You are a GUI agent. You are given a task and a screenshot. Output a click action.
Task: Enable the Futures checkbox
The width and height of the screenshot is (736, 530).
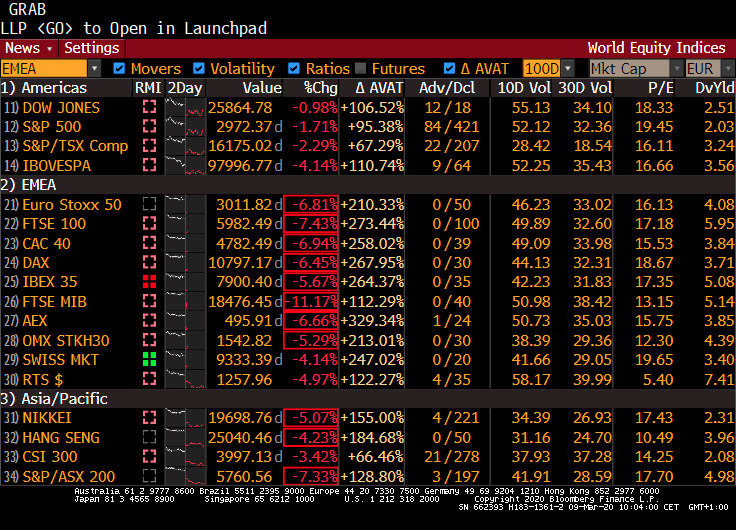(x=360, y=69)
